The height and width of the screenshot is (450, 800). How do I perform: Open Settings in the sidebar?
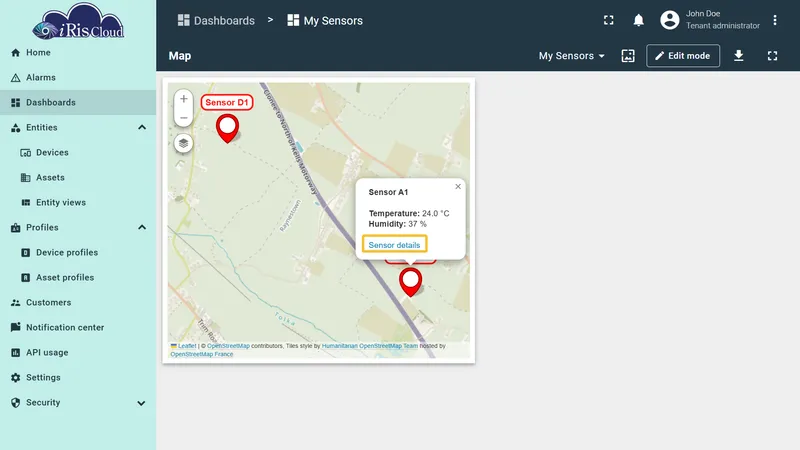(78, 378)
